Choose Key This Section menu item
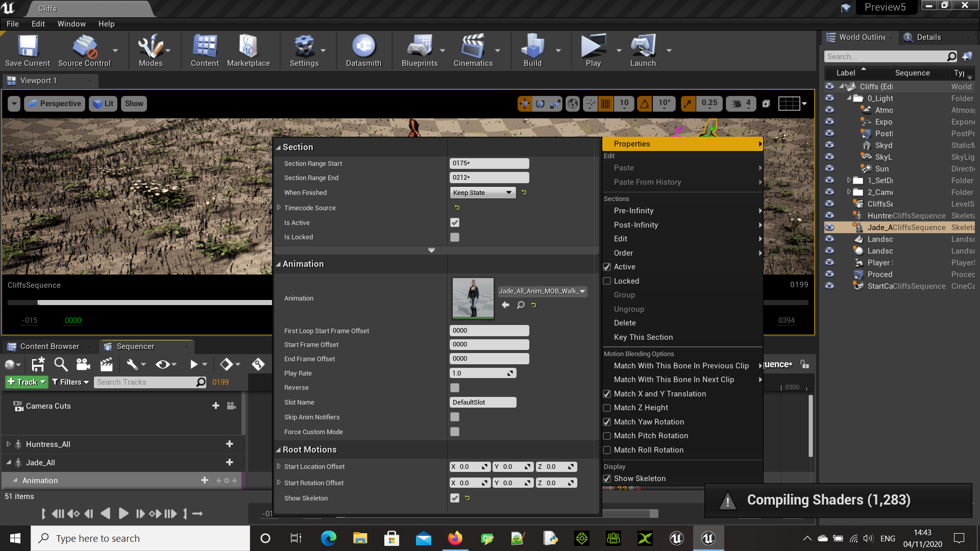Image resolution: width=980 pixels, height=551 pixels. click(x=682, y=337)
